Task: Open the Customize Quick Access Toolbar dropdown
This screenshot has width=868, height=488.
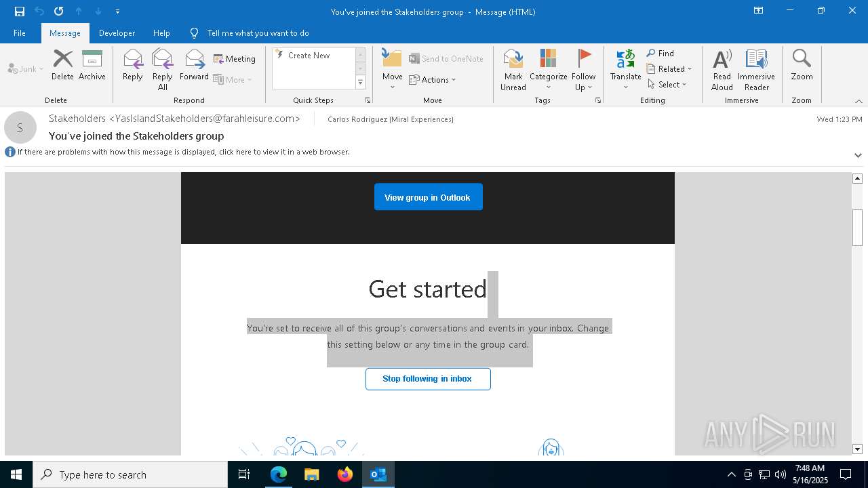Action: click(117, 12)
